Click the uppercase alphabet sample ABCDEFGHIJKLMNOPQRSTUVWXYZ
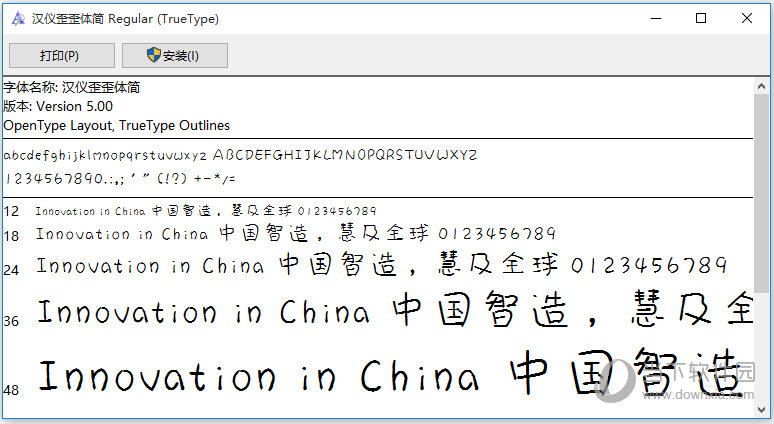Viewport: 774px width, 424px height. [x=345, y=155]
